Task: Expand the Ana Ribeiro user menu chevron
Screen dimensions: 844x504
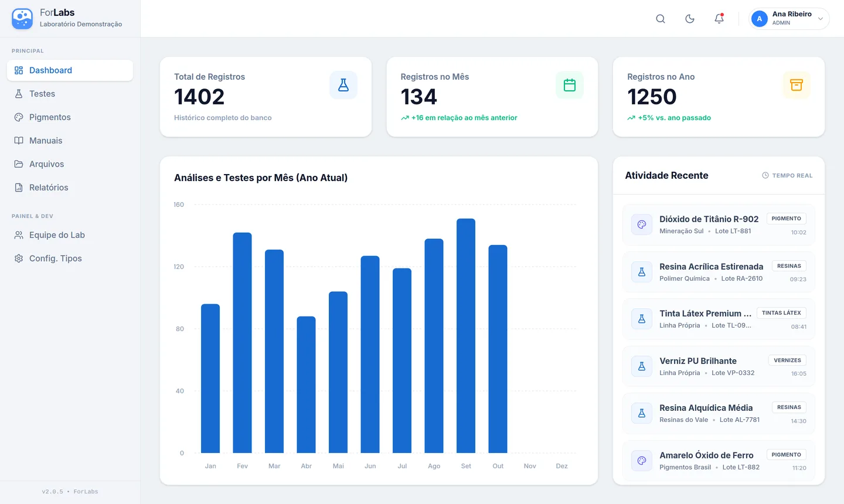Action: 821,19
